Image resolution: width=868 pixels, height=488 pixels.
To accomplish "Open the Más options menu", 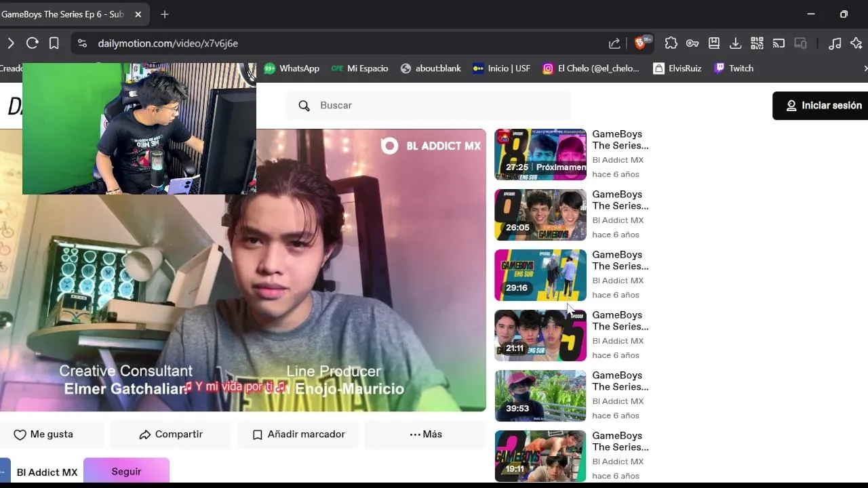I will 425,434.
